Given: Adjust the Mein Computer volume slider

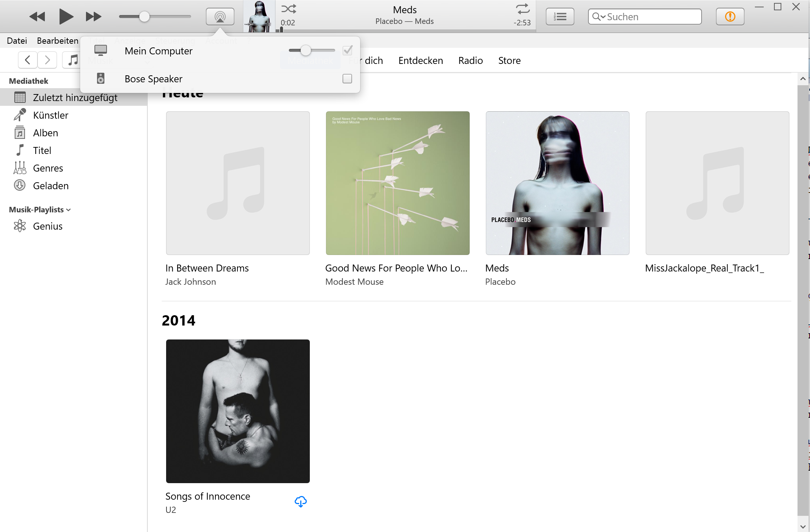Looking at the screenshot, I should [306, 50].
